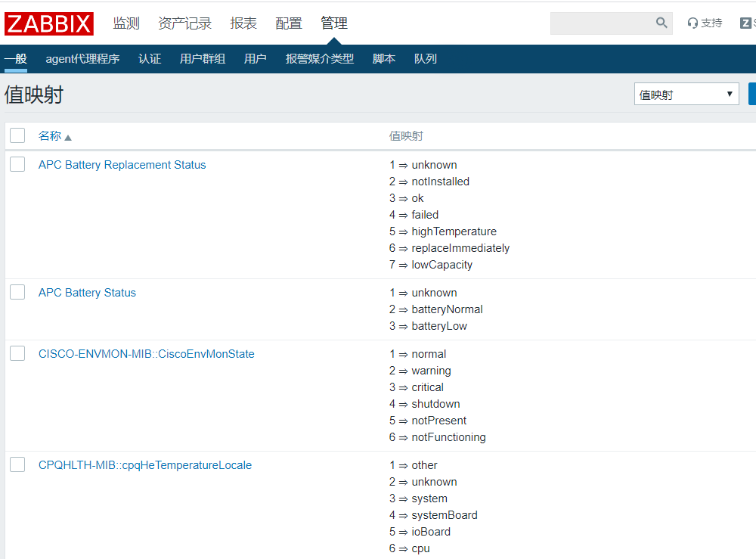Switch to the agent代理程序 tab
Image resolution: width=756 pixels, height=559 pixels.
83,58
